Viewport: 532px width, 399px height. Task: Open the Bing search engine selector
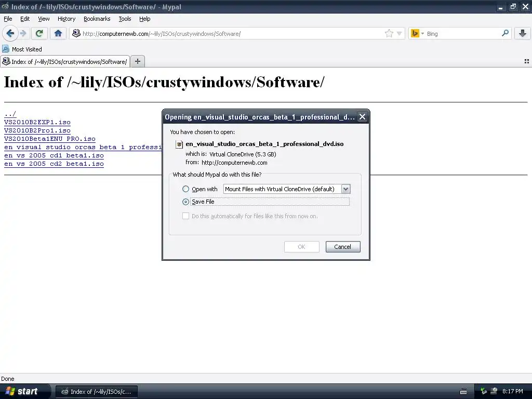pyautogui.click(x=417, y=33)
